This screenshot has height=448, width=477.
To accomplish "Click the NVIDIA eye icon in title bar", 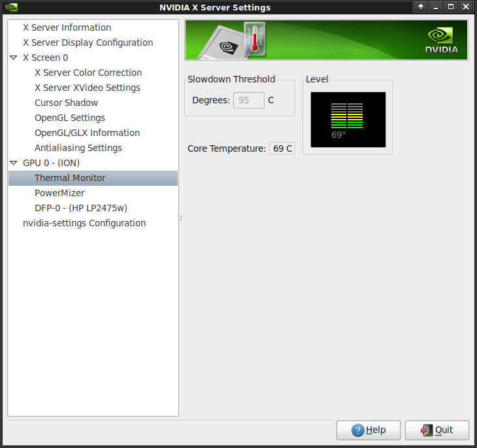I will pos(11,7).
